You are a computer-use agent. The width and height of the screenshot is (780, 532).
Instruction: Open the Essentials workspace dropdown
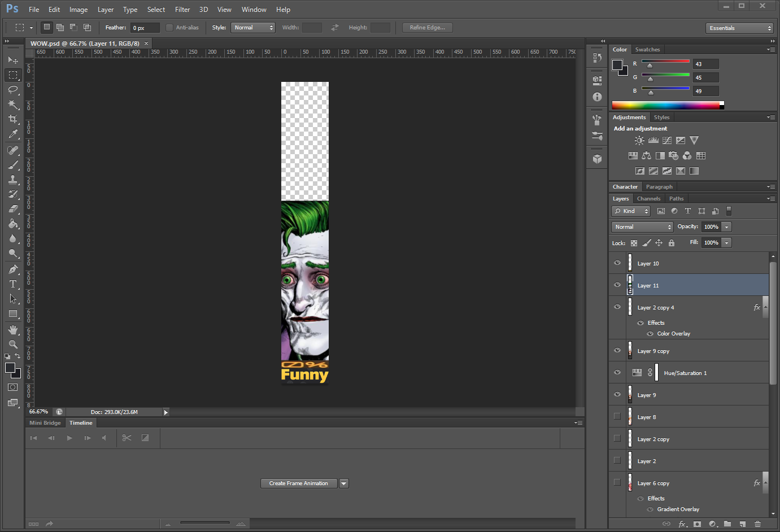click(739, 28)
